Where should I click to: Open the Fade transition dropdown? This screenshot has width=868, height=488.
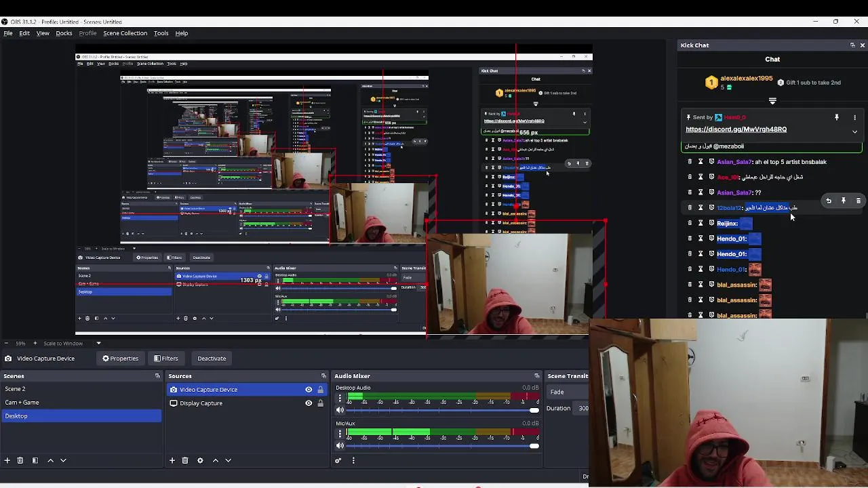click(568, 392)
